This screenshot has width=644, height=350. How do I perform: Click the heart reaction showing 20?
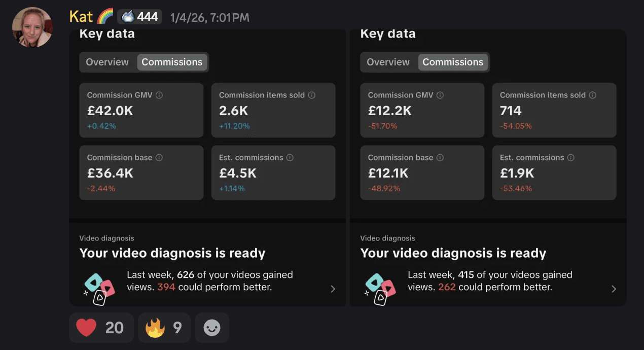(101, 327)
